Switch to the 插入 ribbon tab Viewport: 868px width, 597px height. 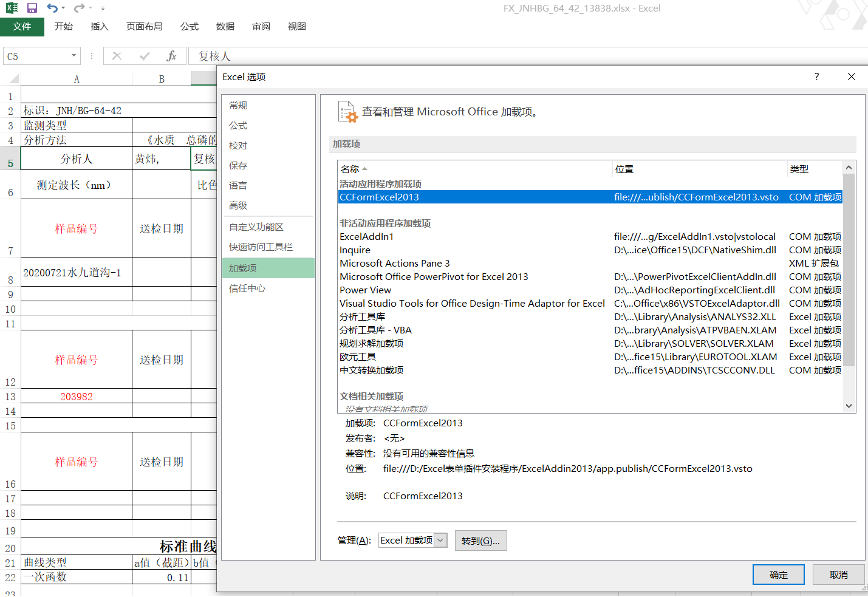pos(99,27)
